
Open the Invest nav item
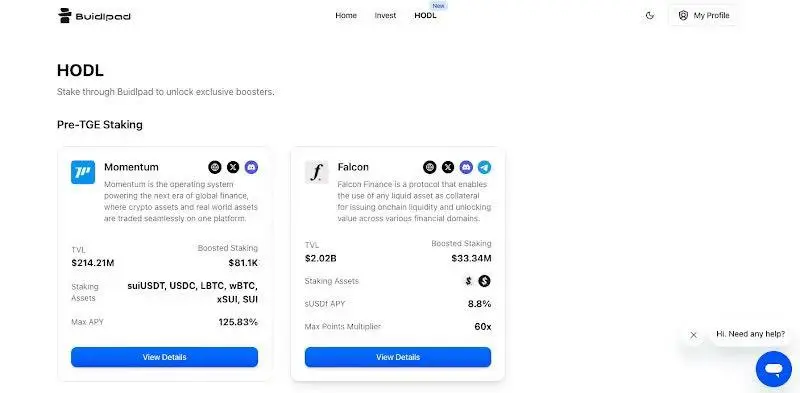[x=385, y=15]
